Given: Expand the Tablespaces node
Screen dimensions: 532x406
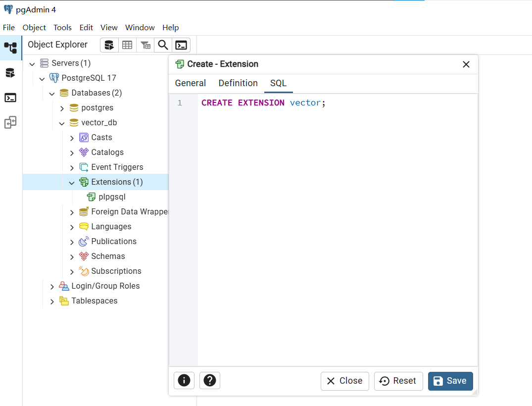Looking at the screenshot, I should click(x=52, y=302).
